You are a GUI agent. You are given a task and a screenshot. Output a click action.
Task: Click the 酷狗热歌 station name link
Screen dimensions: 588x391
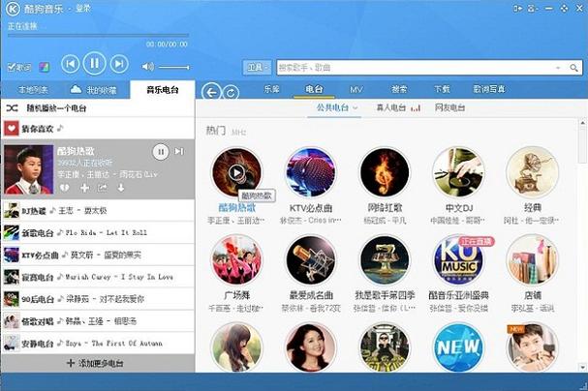pos(237,207)
